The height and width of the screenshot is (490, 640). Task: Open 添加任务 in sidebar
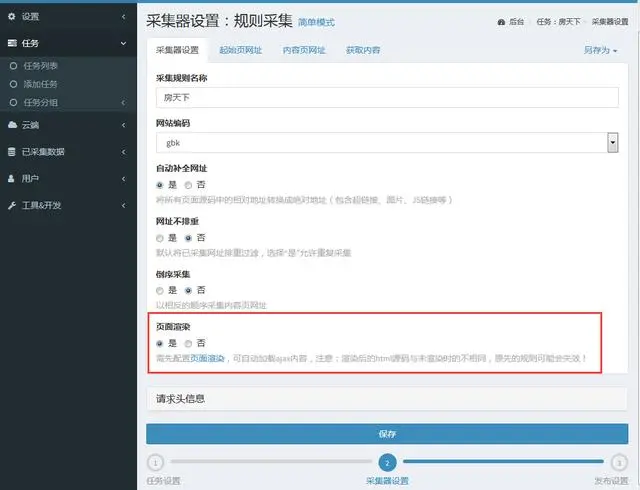coord(40,84)
